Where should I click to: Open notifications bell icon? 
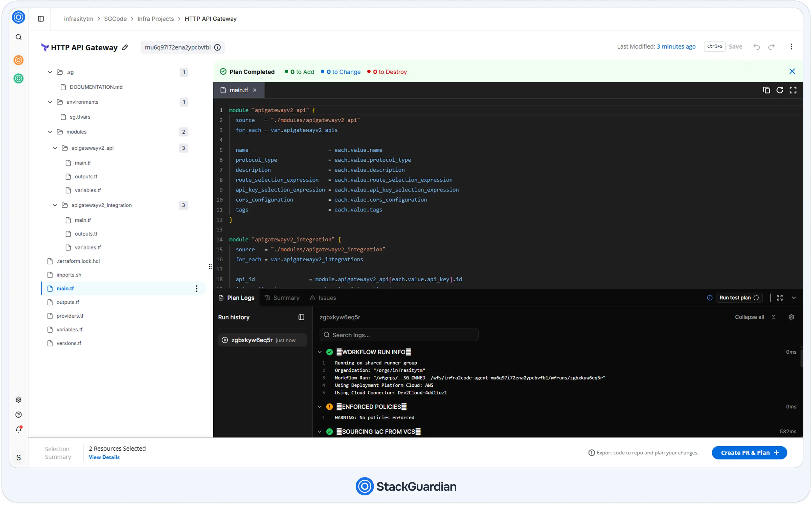point(18,430)
